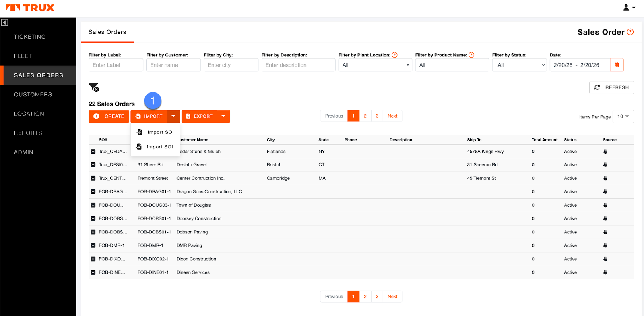
Task: Collapse the sidebar with the arrow icon
Action: tap(5, 23)
